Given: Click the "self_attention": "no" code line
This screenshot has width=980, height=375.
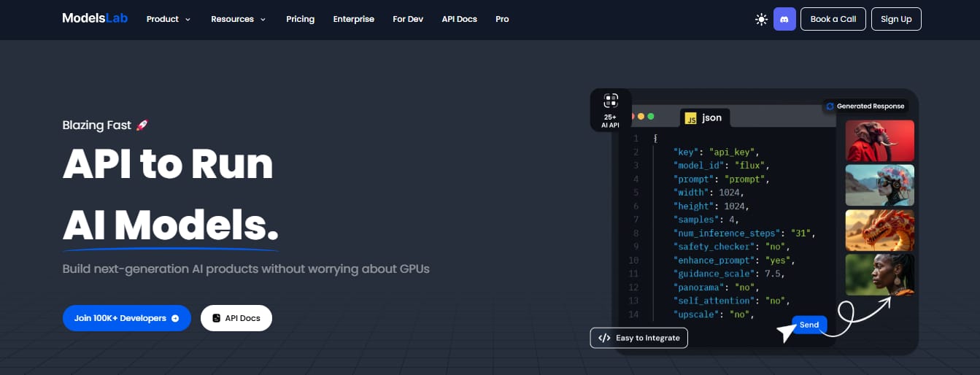Looking at the screenshot, I should pos(732,301).
